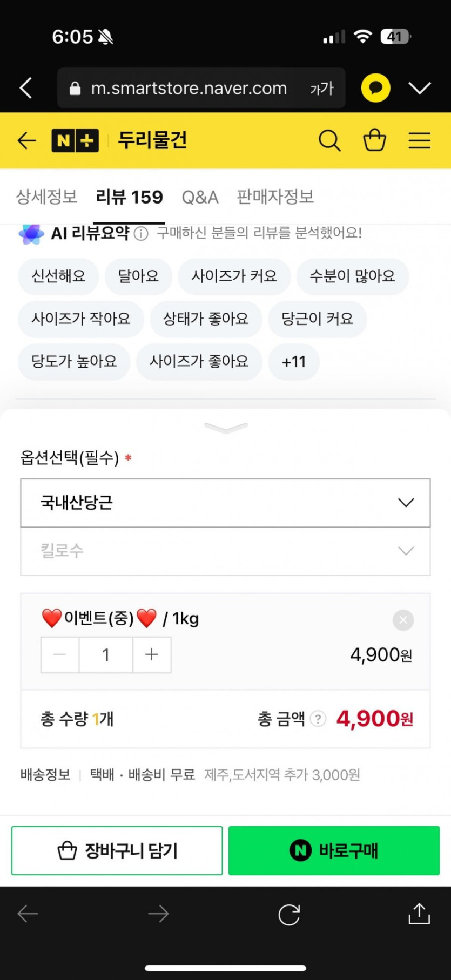Image resolution: width=451 pixels, height=980 pixels.
Task: Go back with store header arrow
Action: pos(26,141)
